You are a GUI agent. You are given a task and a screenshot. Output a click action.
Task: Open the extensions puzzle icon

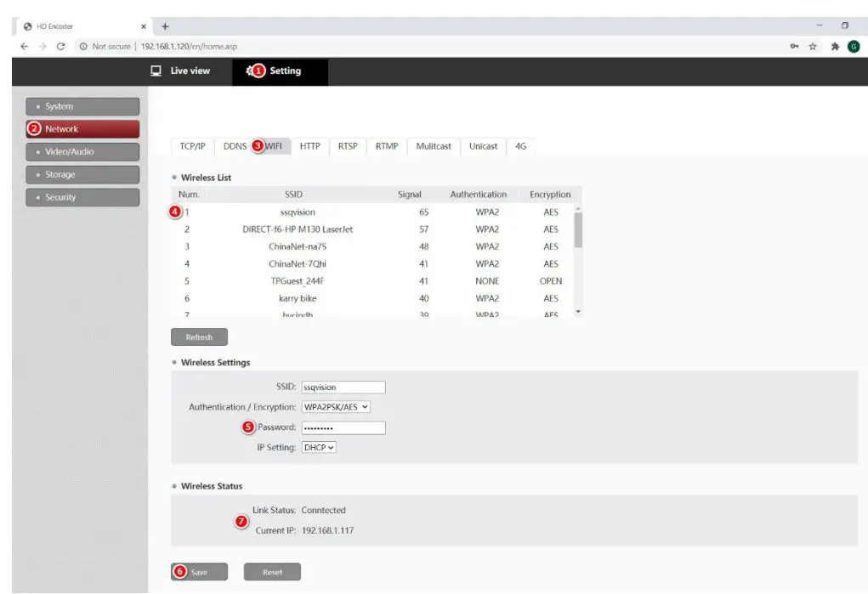pyautogui.click(x=835, y=47)
